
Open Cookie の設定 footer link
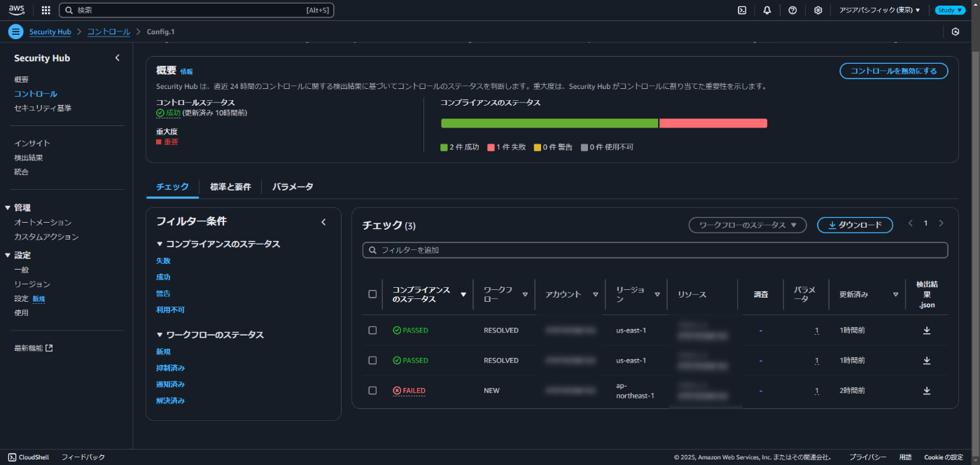coord(944,457)
